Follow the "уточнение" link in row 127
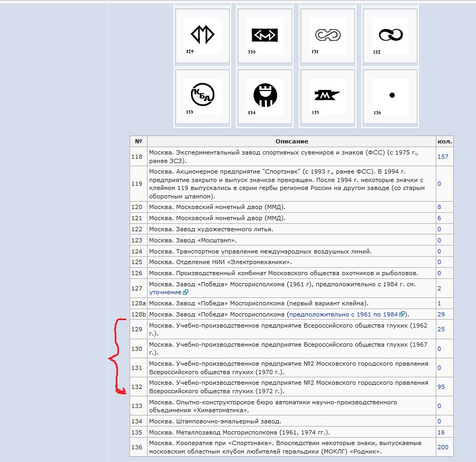This screenshot has width=476, height=462. (x=166, y=292)
